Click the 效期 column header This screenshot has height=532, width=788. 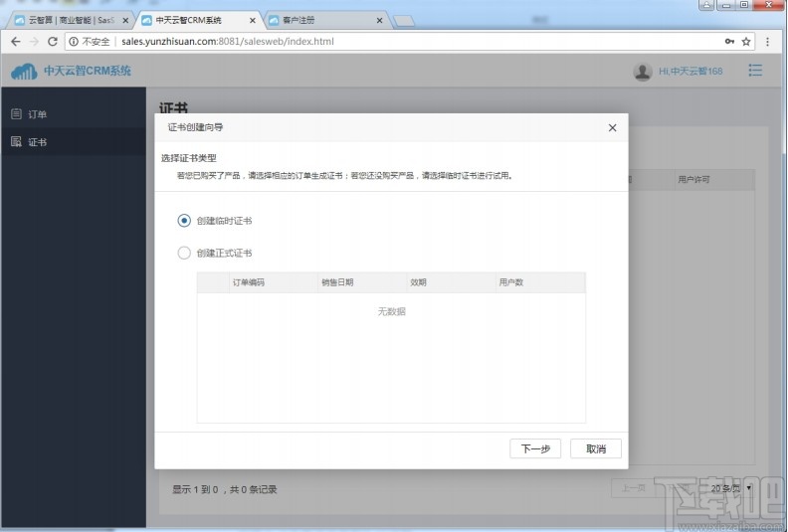pos(451,282)
